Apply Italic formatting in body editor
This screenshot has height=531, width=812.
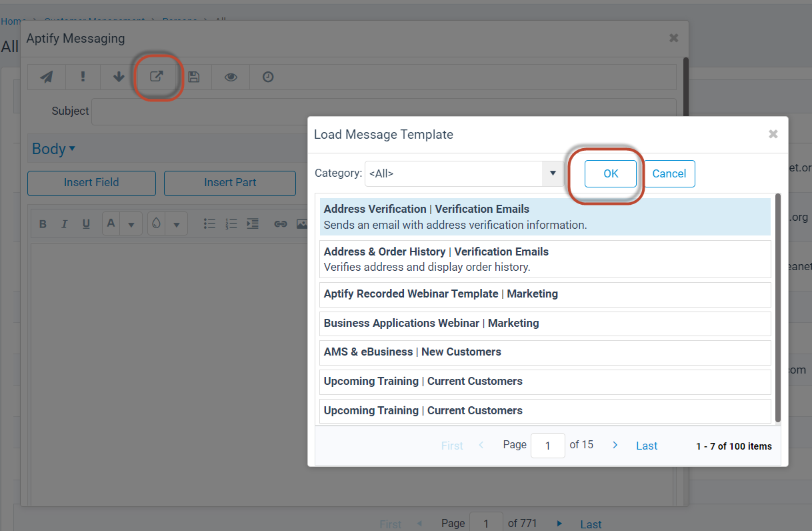pyautogui.click(x=65, y=224)
